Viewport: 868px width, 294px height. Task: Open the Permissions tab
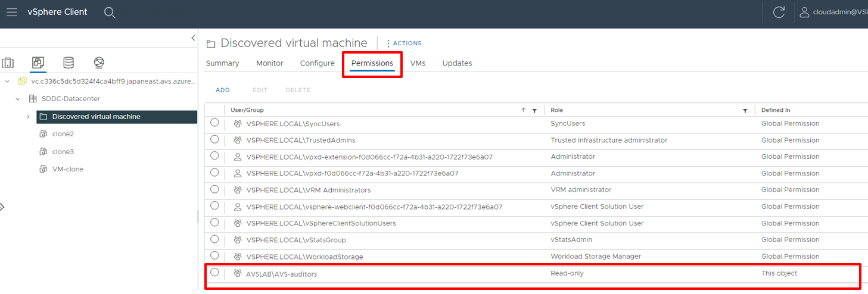tap(372, 63)
